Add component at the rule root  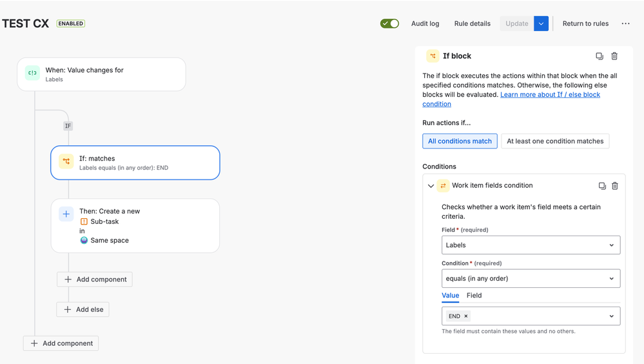pos(61,343)
